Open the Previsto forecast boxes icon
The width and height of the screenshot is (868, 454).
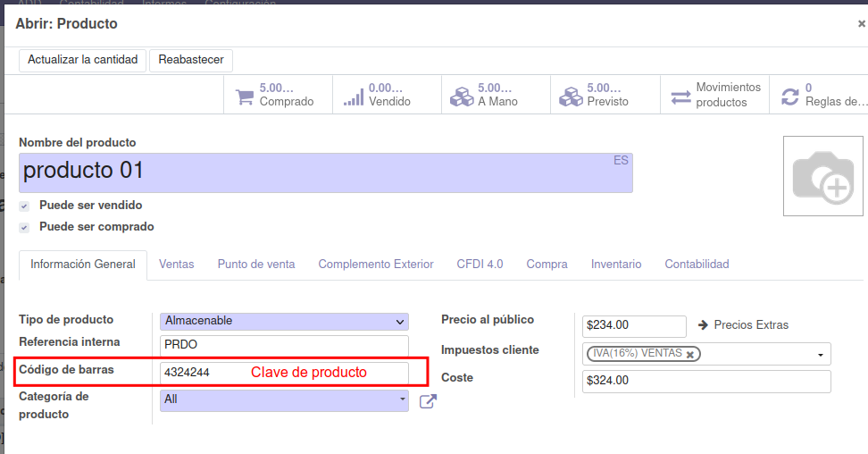tap(572, 96)
